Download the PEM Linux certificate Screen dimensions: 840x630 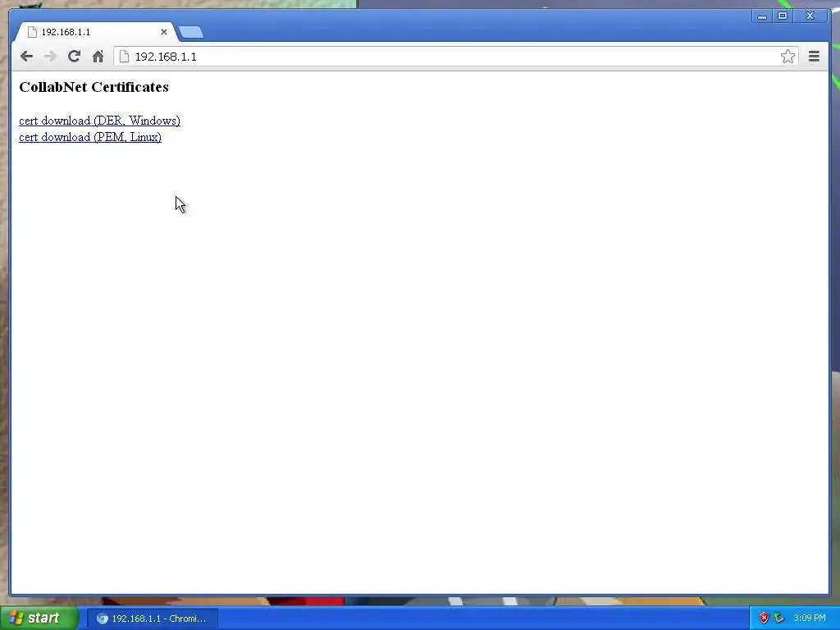point(90,137)
